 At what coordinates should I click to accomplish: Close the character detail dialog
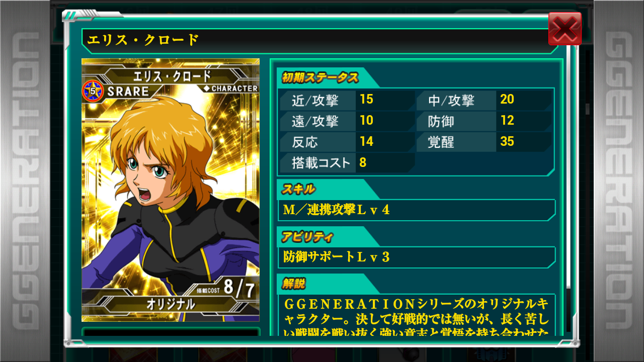(x=565, y=29)
